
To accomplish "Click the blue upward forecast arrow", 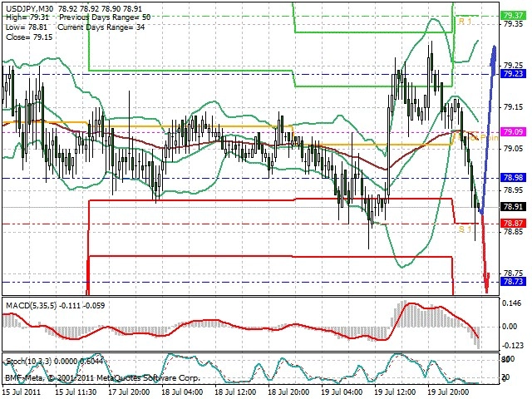I will coord(489,129).
